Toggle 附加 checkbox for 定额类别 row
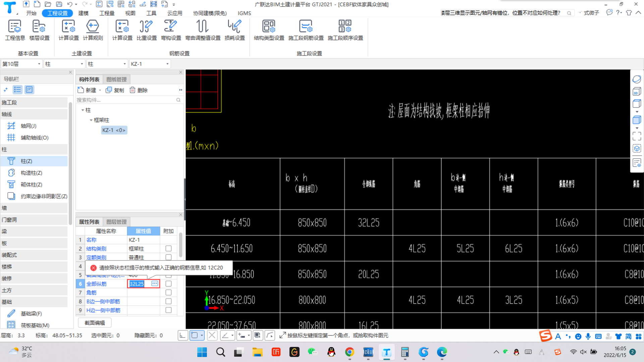Screen dimensions: 644x362 (x=168, y=257)
